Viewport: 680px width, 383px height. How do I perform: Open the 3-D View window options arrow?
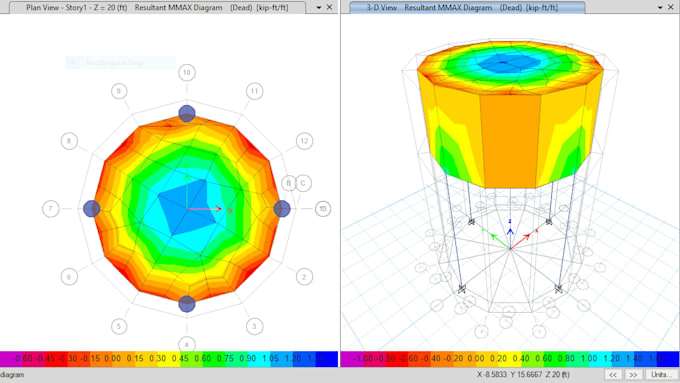pos(660,7)
